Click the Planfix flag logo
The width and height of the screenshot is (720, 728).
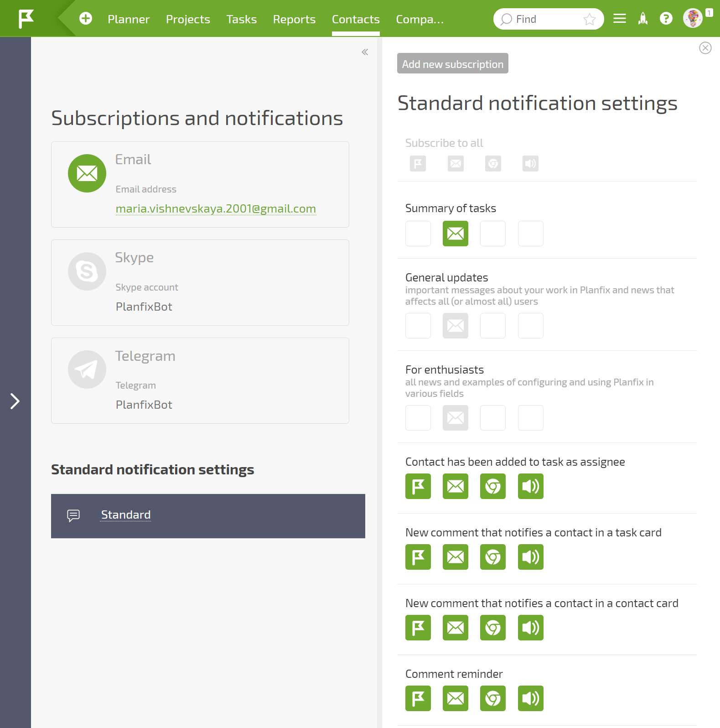tap(26, 19)
